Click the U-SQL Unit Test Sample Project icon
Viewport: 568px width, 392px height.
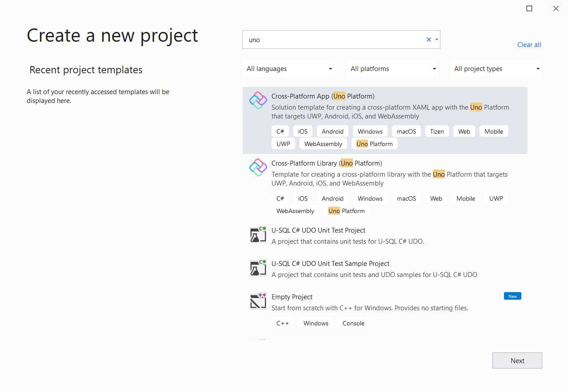[258, 268]
